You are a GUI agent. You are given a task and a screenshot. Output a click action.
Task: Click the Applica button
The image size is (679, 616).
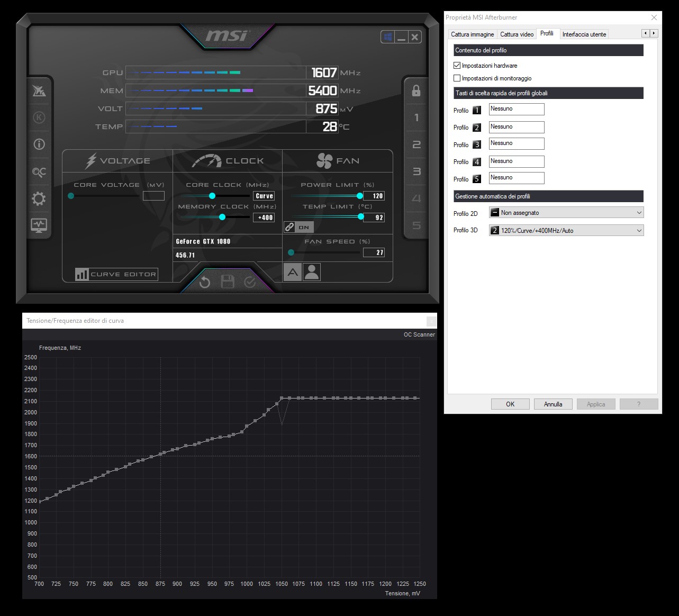click(x=596, y=404)
